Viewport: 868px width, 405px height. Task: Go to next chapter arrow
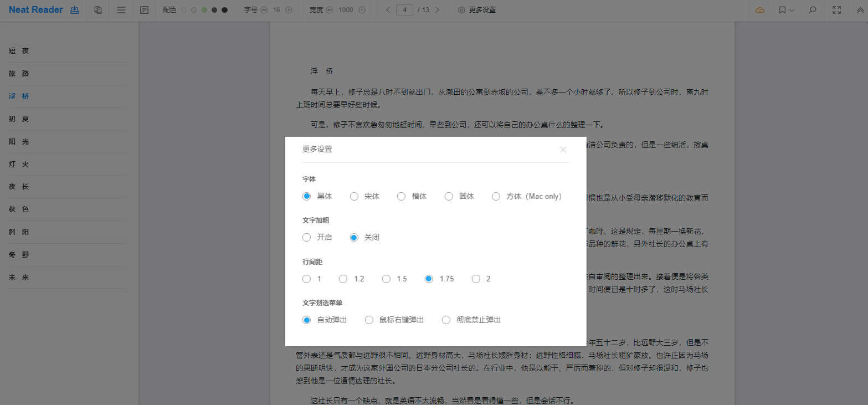coord(438,10)
